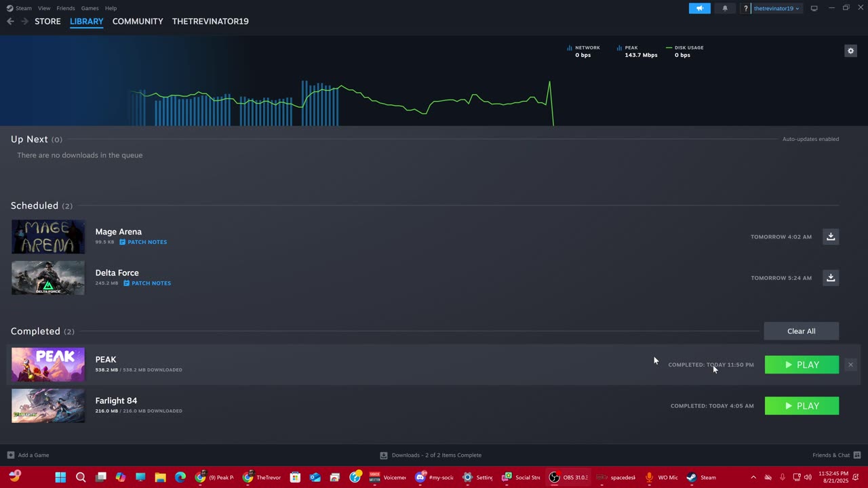Switch to OBS 31.0 in taskbar
Image resolution: width=868 pixels, height=488 pixels.
click(x=568, y=477)
